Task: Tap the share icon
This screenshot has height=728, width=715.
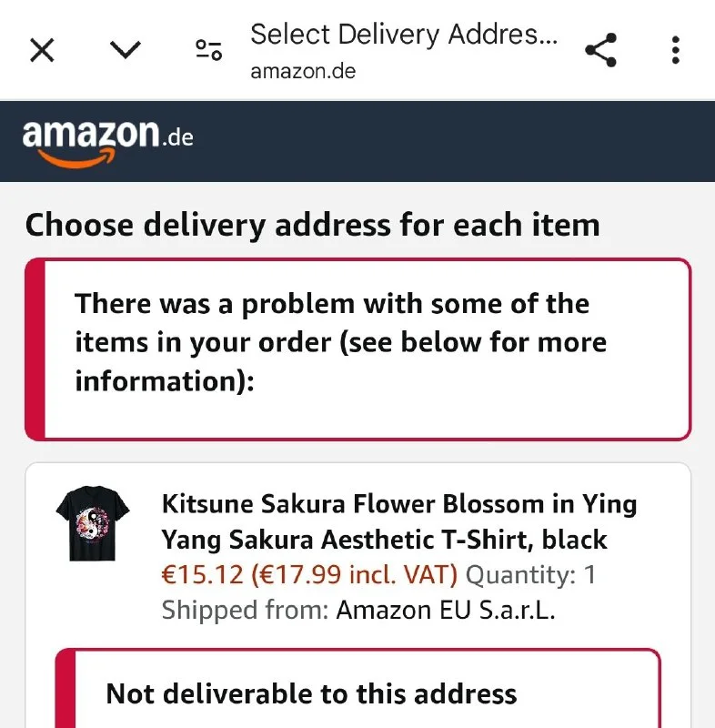Action: click(600, 50)
